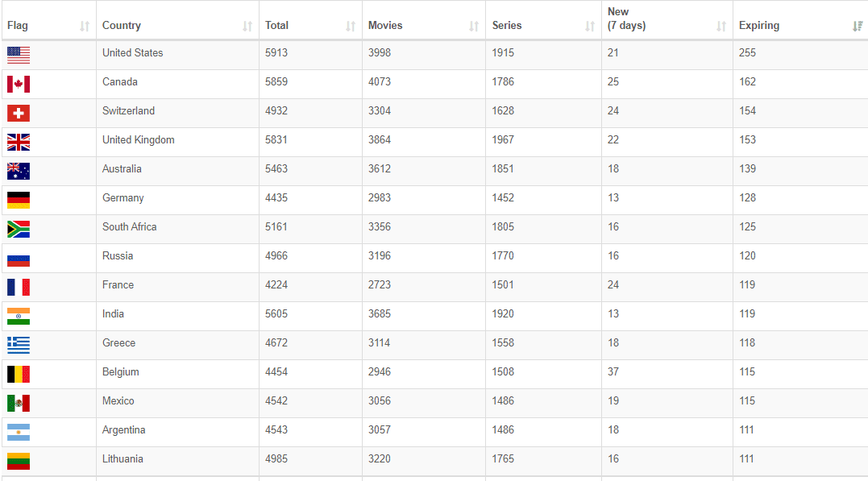Click the Canada maple leaf flag
This screenshot has width=868, height=481.
[x=19, y=84]
